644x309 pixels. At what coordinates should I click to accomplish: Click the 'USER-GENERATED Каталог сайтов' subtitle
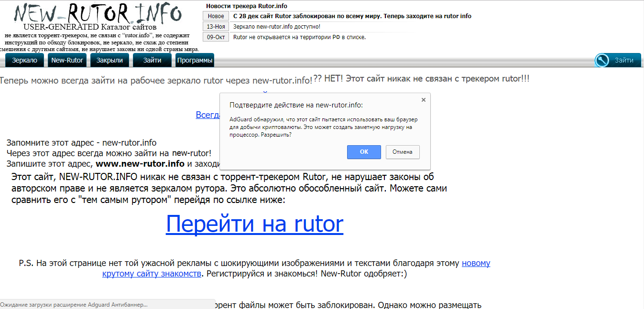(90, 27)
